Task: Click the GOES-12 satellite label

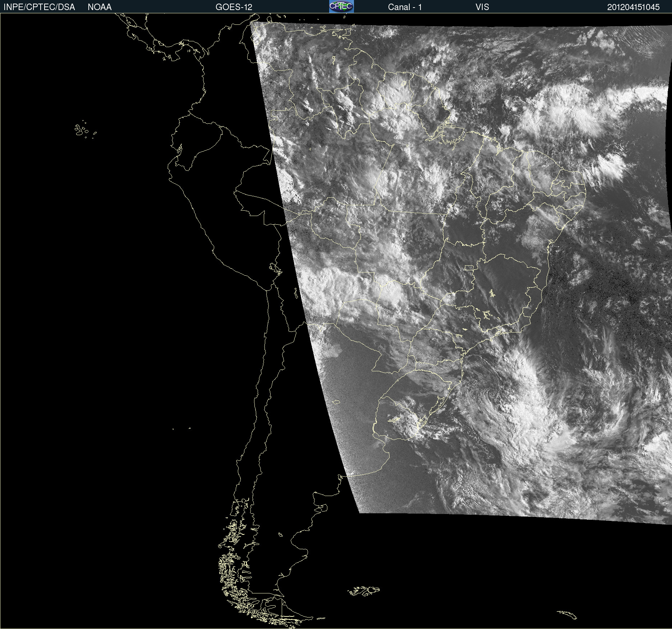Action: coord(234,7)
